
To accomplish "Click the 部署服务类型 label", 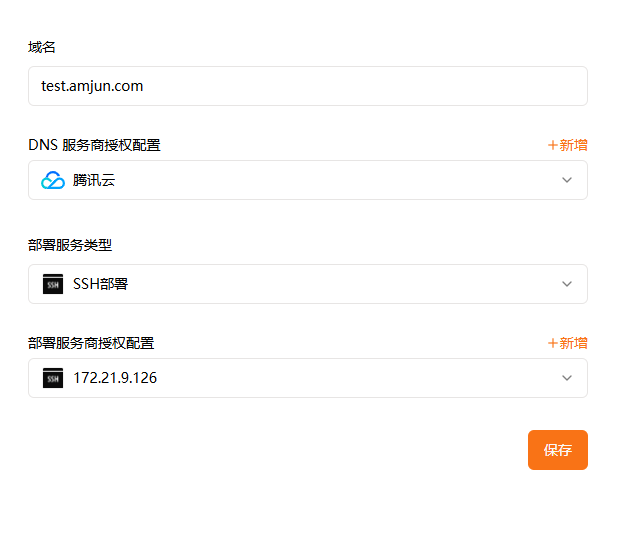I will [77, 244].
